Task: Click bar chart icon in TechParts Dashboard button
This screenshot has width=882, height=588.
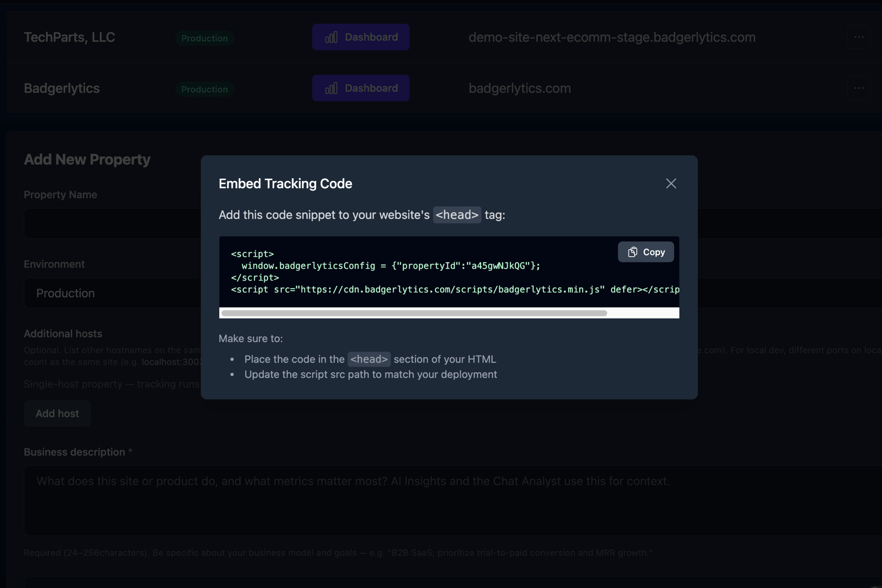Action: click(331, 37)
